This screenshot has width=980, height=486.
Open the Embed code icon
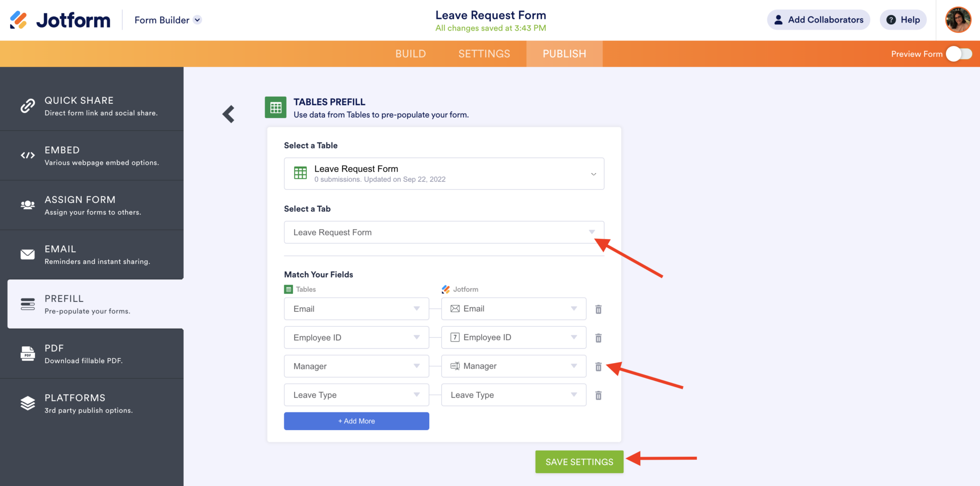[x=27, y=155]
